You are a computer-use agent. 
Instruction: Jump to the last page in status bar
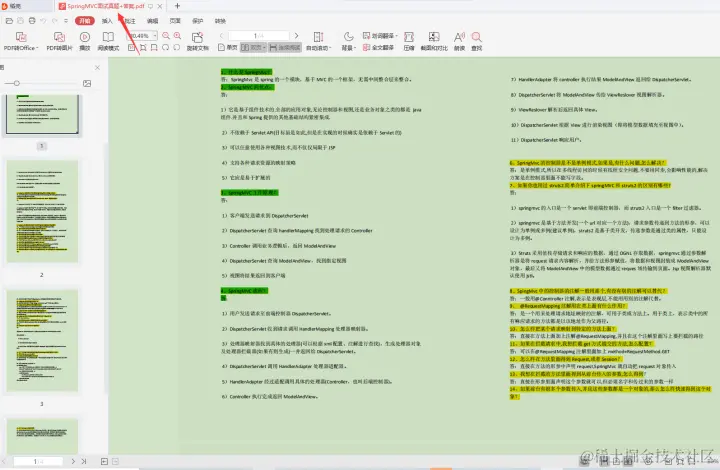[84, 461]
